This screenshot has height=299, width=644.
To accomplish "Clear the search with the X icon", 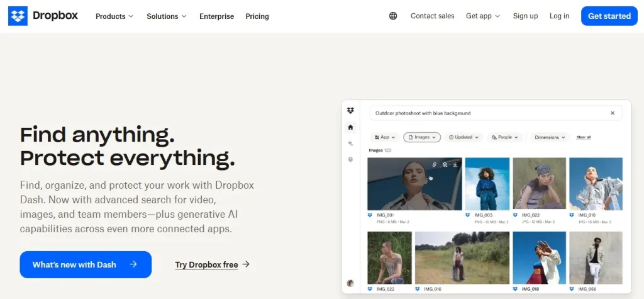I will point(613,113).
